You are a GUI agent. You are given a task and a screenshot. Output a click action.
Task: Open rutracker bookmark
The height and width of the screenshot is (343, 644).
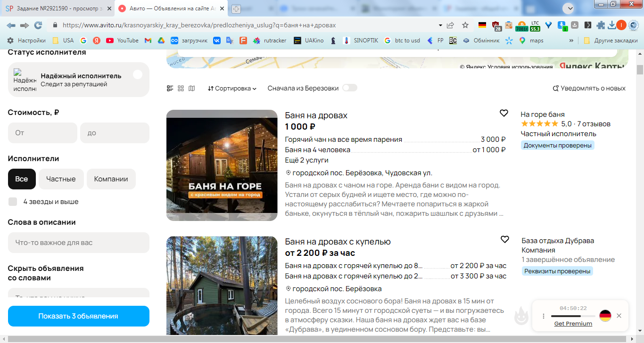point(270,41)
